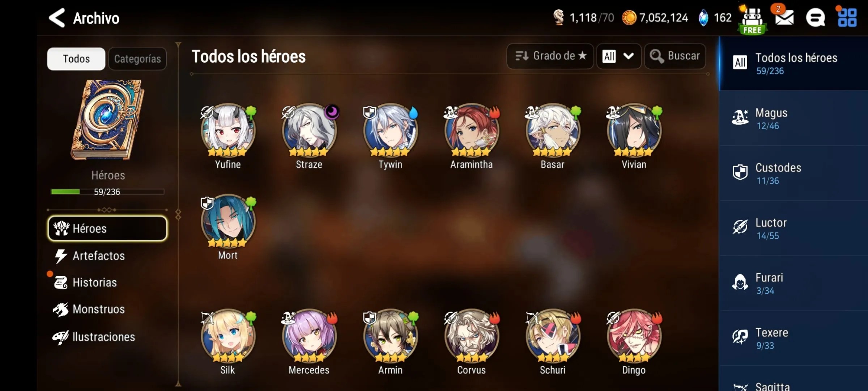Click the Buscar search button
The height and width of the screenshot is (391, 868).
pyautogui.click(x=675, y=56)
